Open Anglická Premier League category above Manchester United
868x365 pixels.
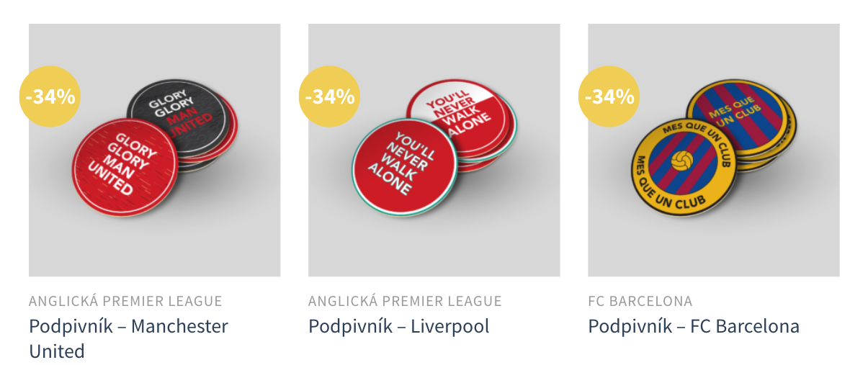click(x=125, y=301)
